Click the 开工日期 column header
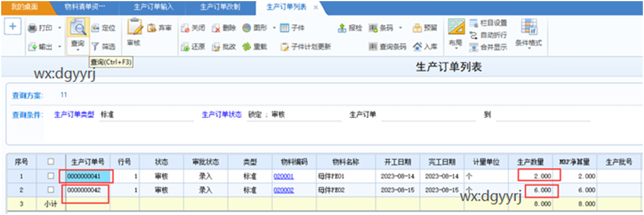644x215 pixels. point(397,162)
